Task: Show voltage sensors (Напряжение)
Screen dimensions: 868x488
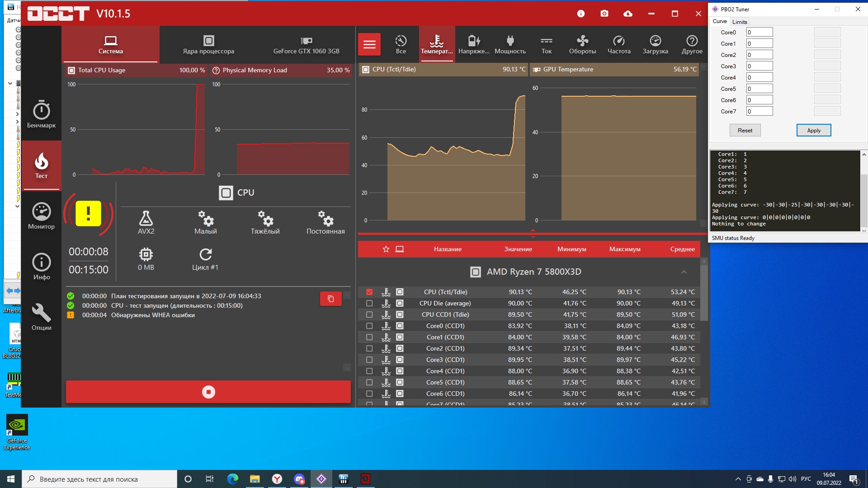Action: 473,44
